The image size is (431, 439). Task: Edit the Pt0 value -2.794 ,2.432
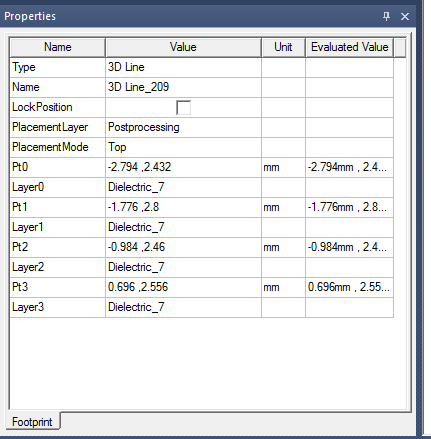[183, 167]
